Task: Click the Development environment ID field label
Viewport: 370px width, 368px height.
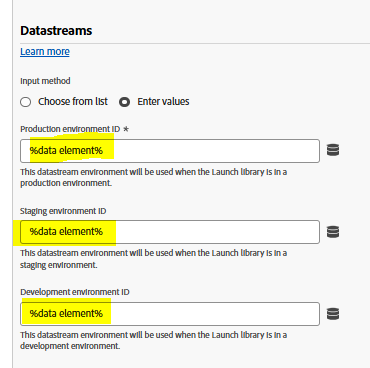Action: [75, 292]
